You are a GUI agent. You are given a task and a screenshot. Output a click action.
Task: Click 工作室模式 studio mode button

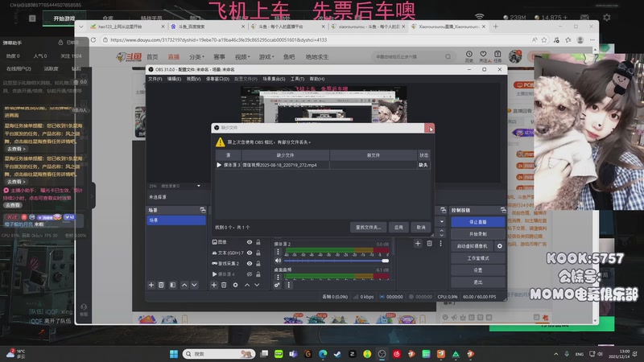(478, 258)
